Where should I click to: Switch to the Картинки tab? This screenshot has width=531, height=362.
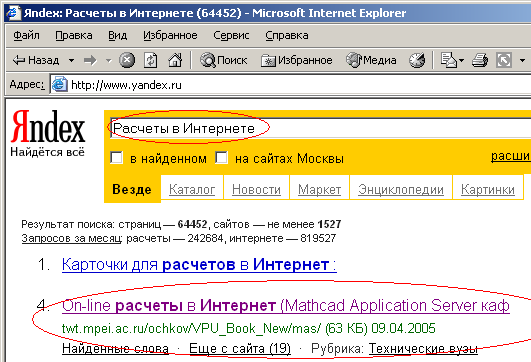coord(488,189)
